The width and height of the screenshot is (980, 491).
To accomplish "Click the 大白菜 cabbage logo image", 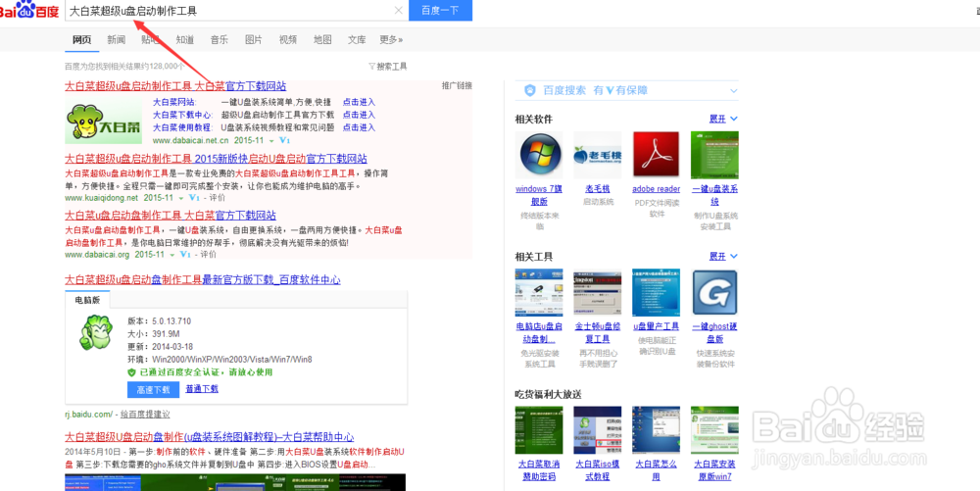I will (x=103, y=122).
